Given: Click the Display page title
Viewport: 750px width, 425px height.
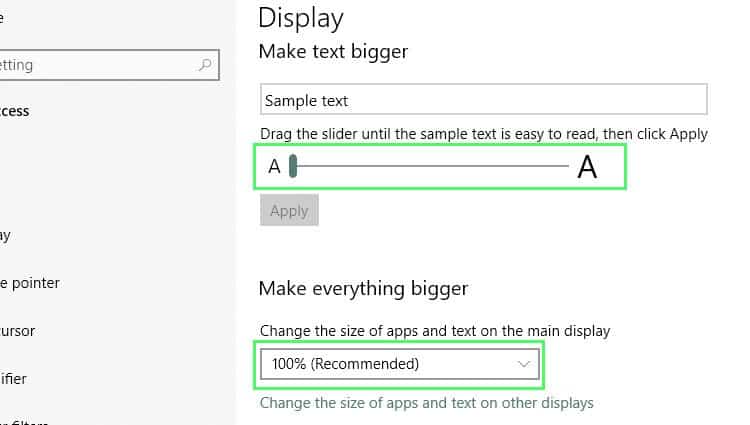Looking at the screenshot, I should click(x=301, y=18).
